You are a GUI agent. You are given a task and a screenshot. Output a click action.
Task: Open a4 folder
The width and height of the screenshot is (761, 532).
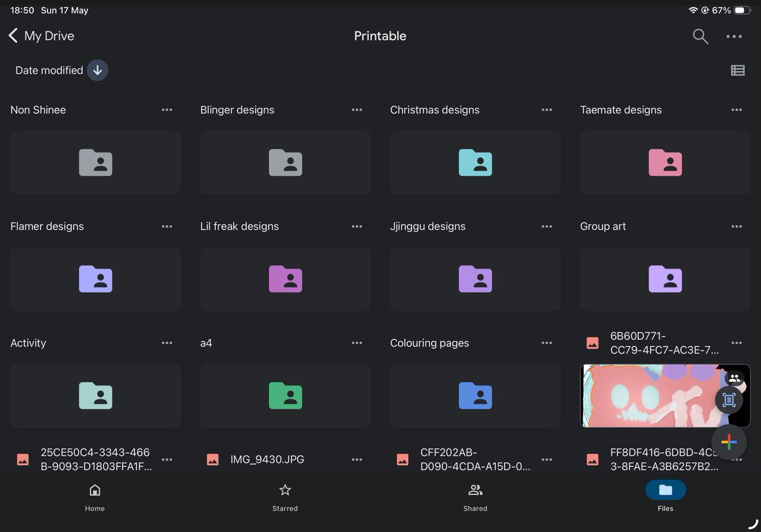pos(286,396)
